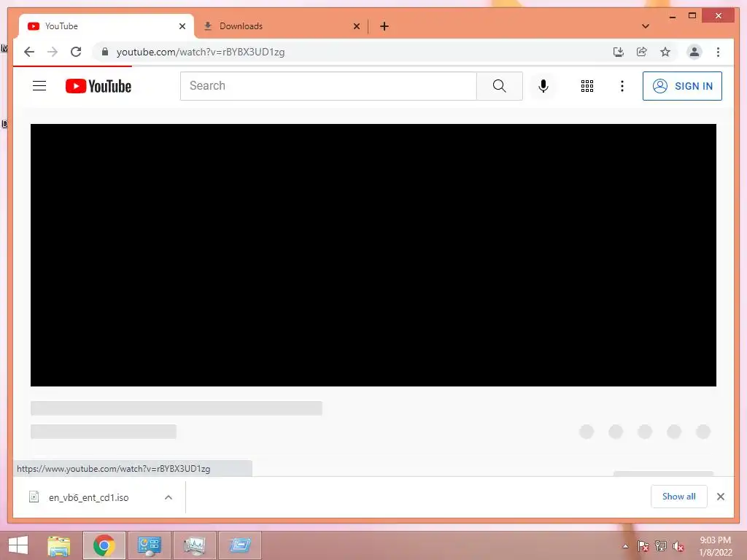The width and height of the screenshot is (747, 560).
Task: Install app using the address bar icon
Action: click(619, 52)
